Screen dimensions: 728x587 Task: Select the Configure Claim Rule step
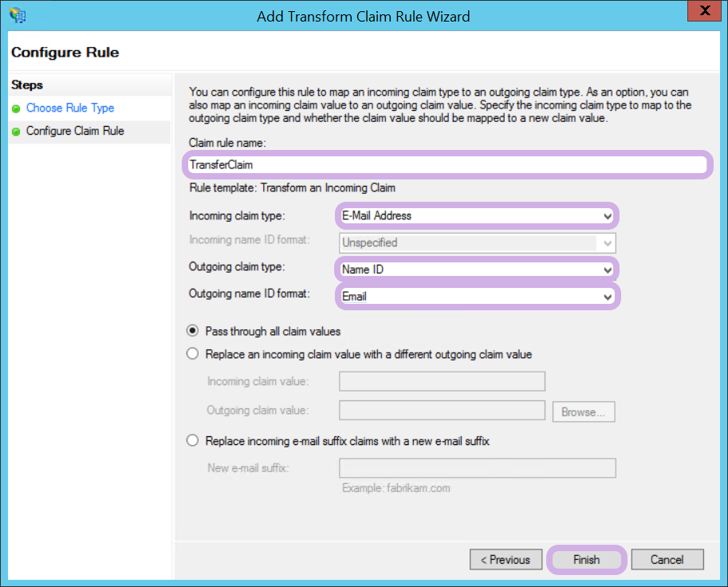point(75,132)
